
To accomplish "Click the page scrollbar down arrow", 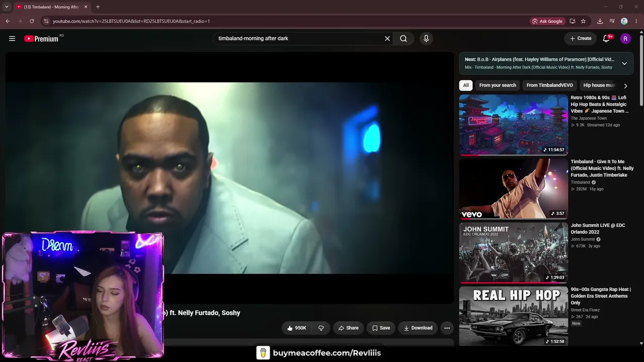I will pos(641,343).
